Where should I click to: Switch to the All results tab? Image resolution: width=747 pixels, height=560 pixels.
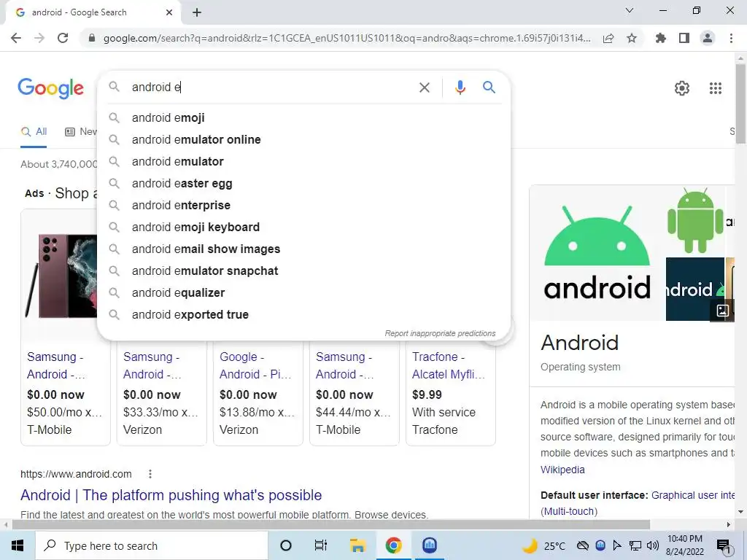(x=34, y=132)
